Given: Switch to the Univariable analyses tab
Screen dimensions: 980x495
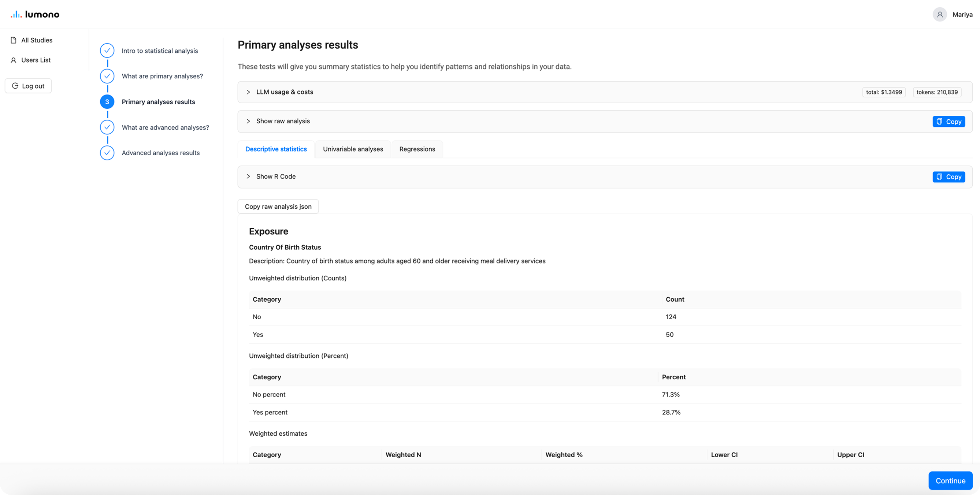Looking at the screenshot, I should [353, 149].
